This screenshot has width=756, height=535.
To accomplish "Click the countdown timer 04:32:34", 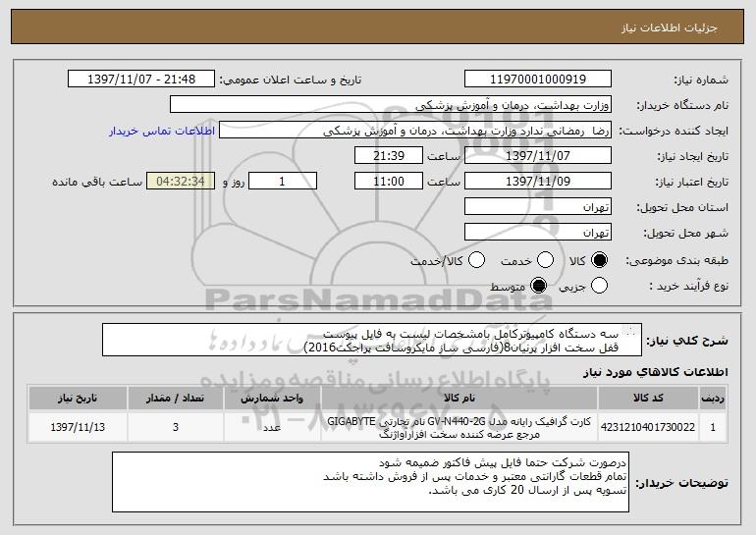I will click(181, 182).
